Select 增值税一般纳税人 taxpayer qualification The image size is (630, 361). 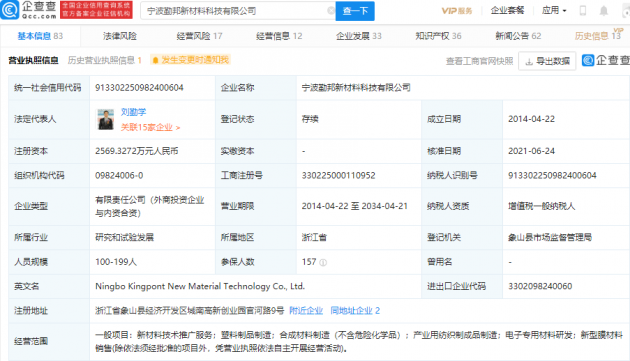541,206
